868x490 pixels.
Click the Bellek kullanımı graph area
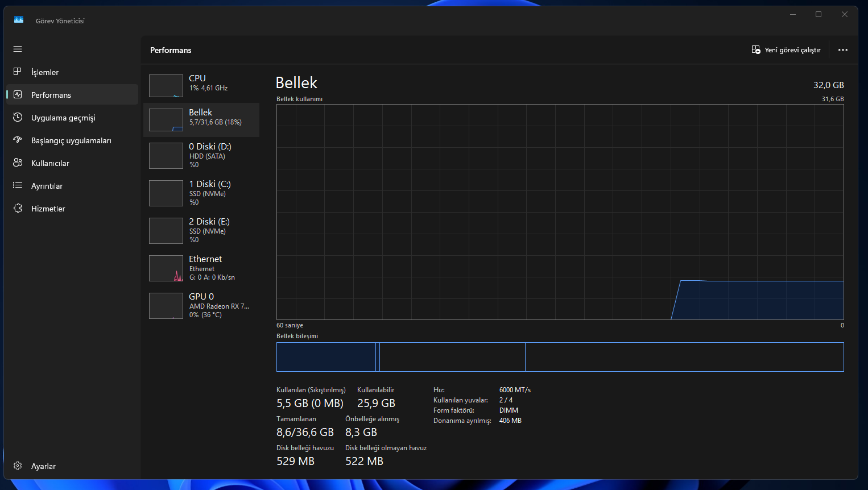pos(560,212)
